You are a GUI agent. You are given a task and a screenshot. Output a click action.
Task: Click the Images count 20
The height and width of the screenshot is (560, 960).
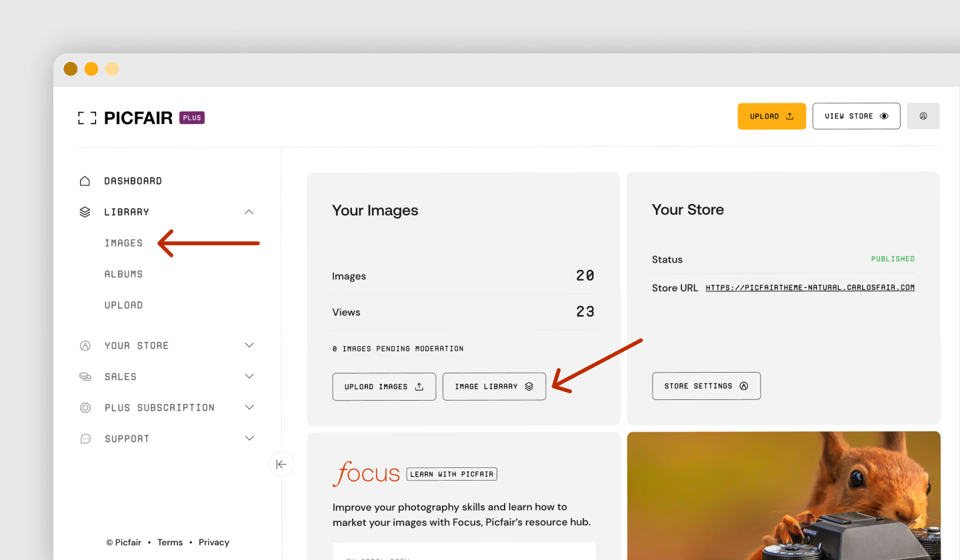tap(585, 276)
